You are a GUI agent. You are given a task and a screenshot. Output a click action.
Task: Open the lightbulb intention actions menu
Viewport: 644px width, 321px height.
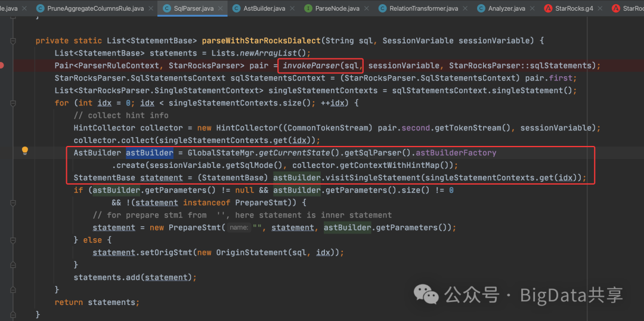coord(26,151)
